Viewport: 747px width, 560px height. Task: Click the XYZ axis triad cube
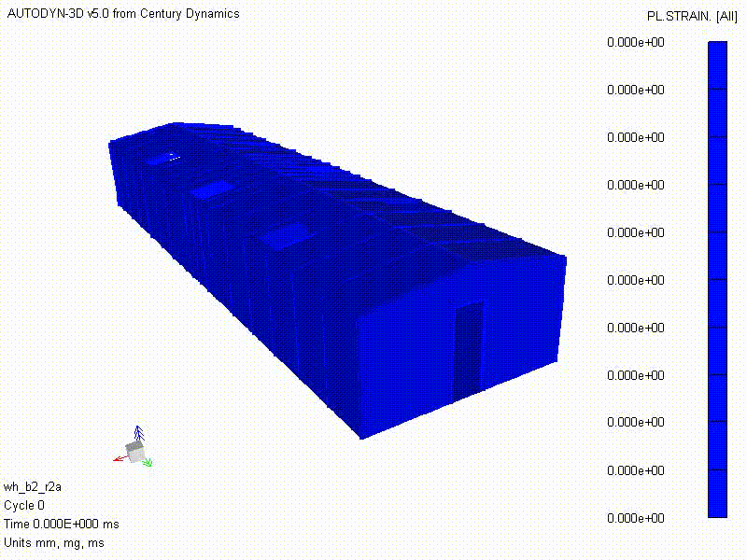click(135, 454)
